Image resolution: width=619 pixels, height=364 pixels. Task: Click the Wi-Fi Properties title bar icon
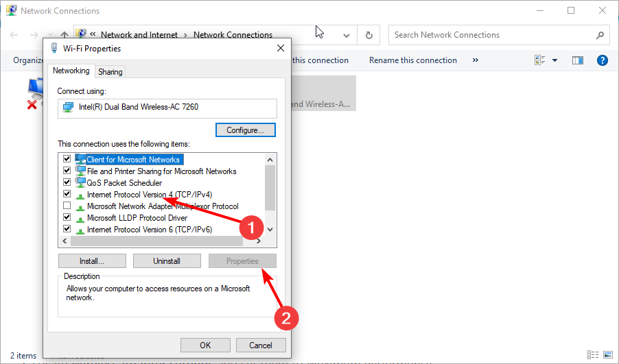pos(54,48)
